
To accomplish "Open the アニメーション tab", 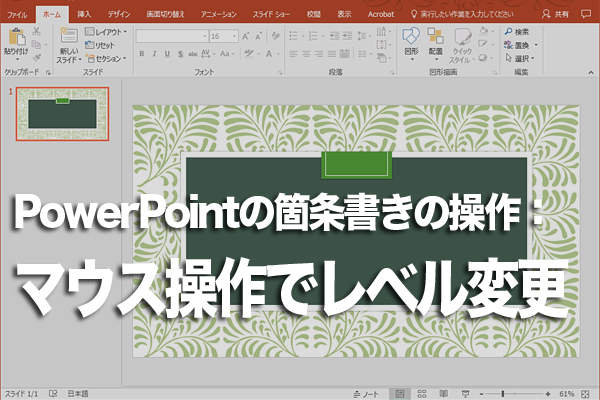I will point(218,15).
